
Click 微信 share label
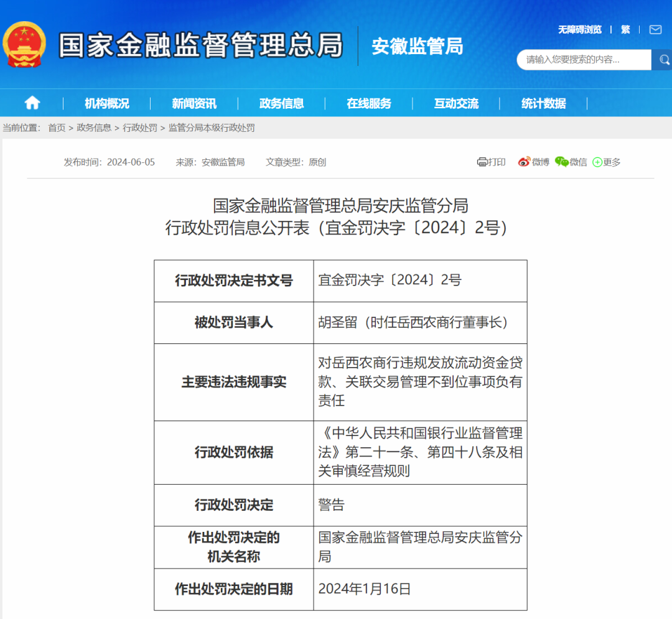(x=578, y=162)
